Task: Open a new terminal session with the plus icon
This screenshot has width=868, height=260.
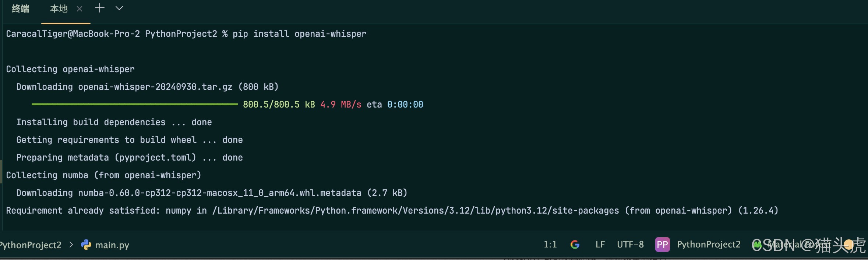Action: 100,8
